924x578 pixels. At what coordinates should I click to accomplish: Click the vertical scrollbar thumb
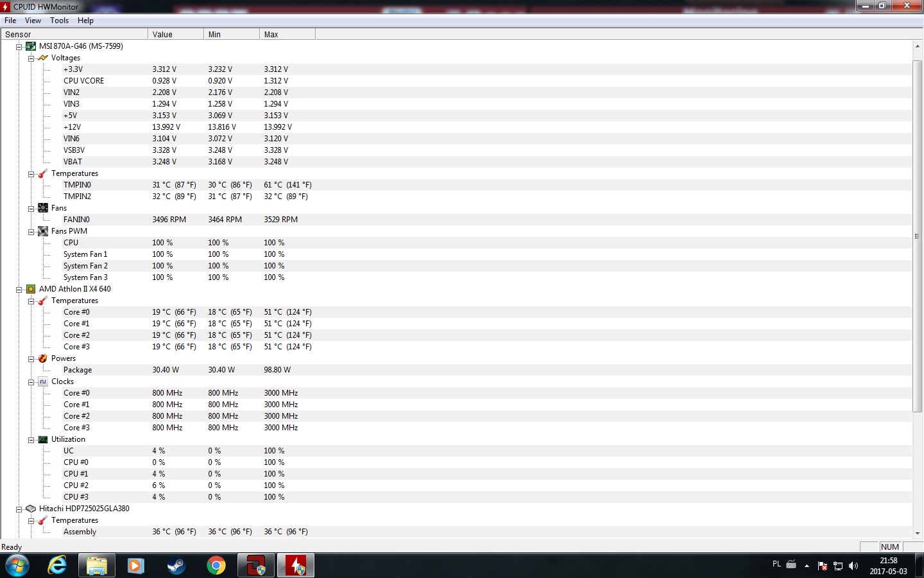917,236
